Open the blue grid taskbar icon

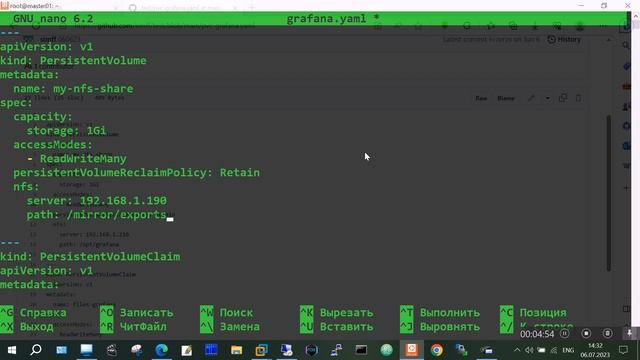[211, 350]
